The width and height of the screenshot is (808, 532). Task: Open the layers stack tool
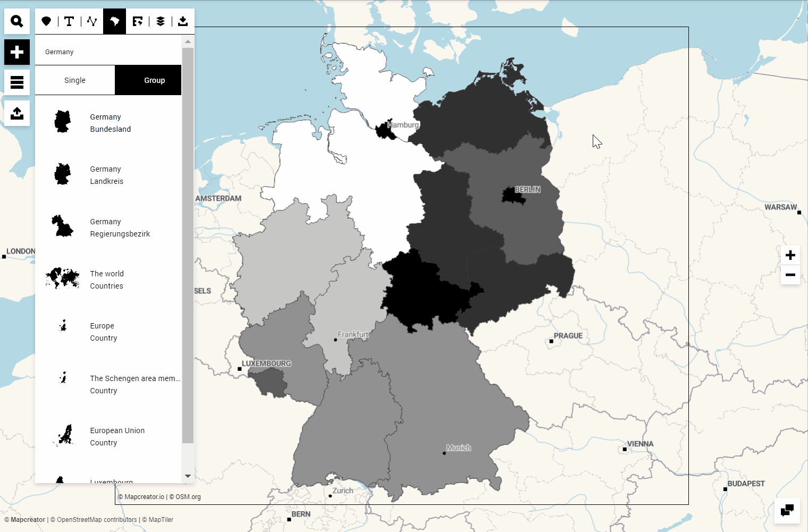point(161,21)
